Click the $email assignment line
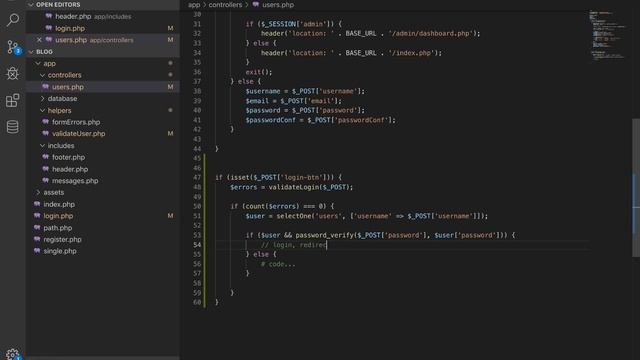The width and height of the screenshot is (640, 360). click(293, 101)
